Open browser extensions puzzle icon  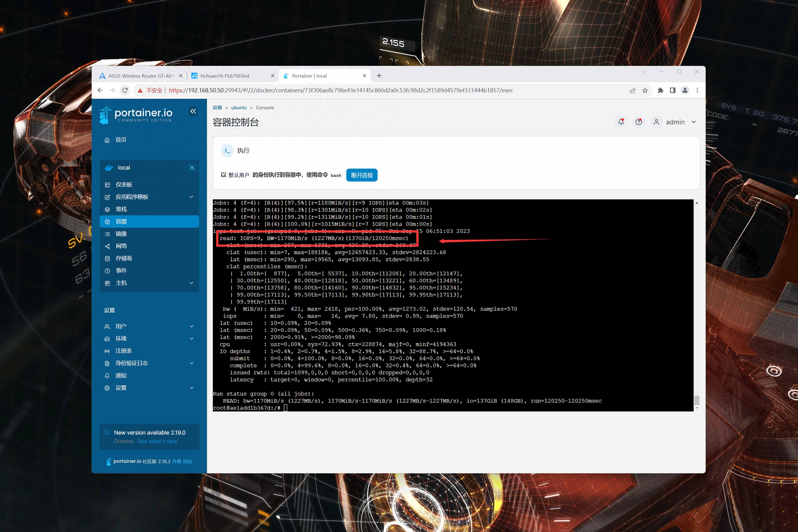click(660, 90)
